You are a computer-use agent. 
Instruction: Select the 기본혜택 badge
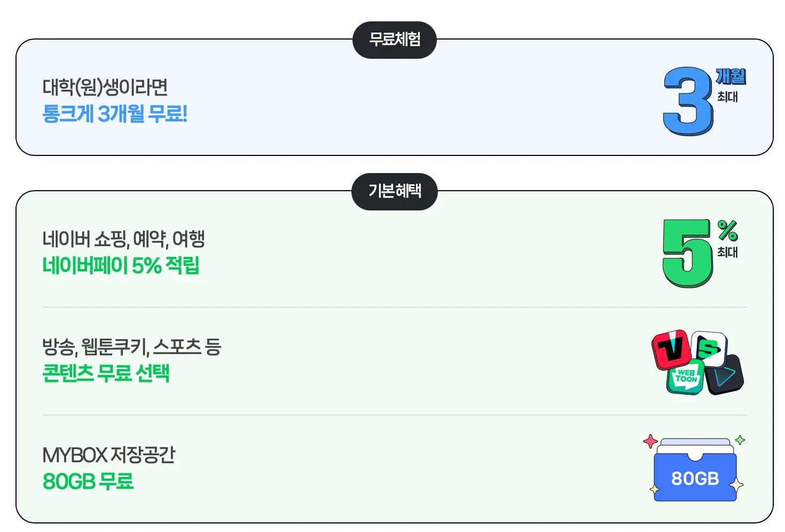coord(395,191)
